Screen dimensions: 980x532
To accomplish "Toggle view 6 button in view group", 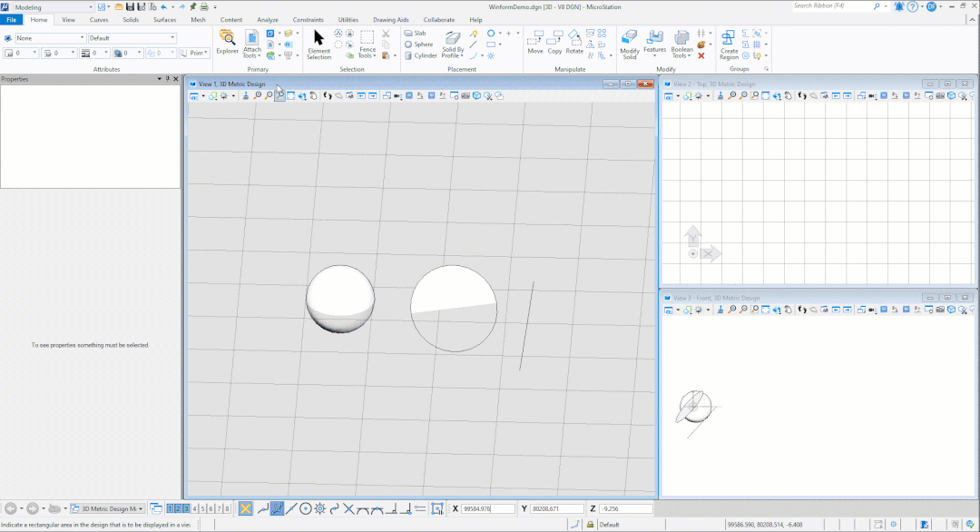I will (x=211, y=508).
